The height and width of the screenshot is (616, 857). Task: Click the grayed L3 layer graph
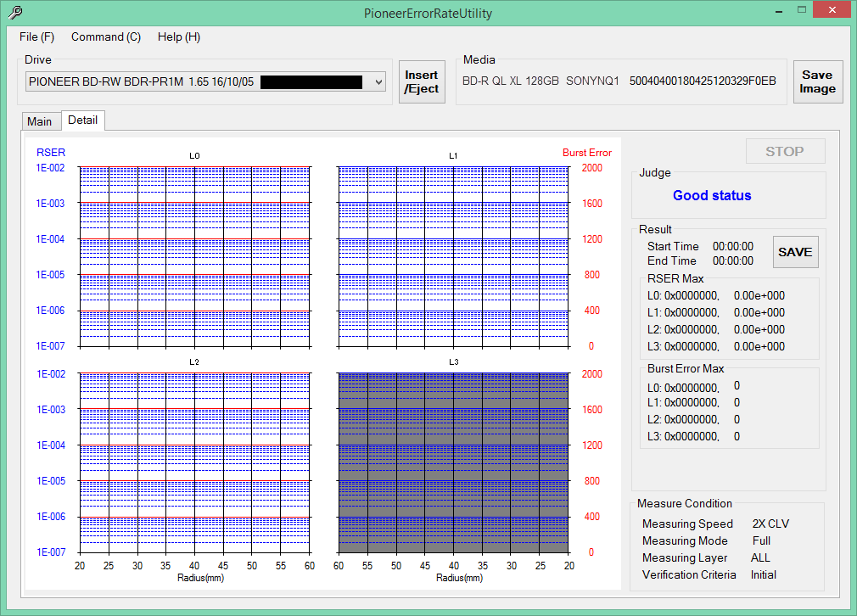[454, 463]
